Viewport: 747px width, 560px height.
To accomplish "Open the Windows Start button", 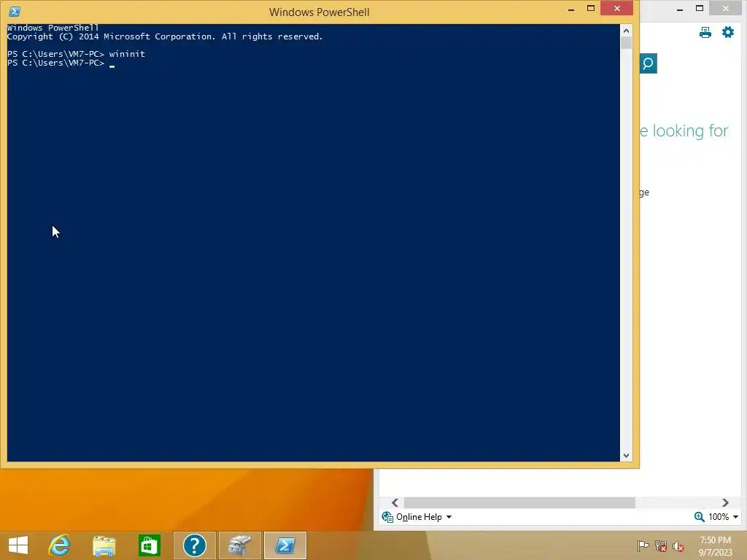I will click(18, 545).
